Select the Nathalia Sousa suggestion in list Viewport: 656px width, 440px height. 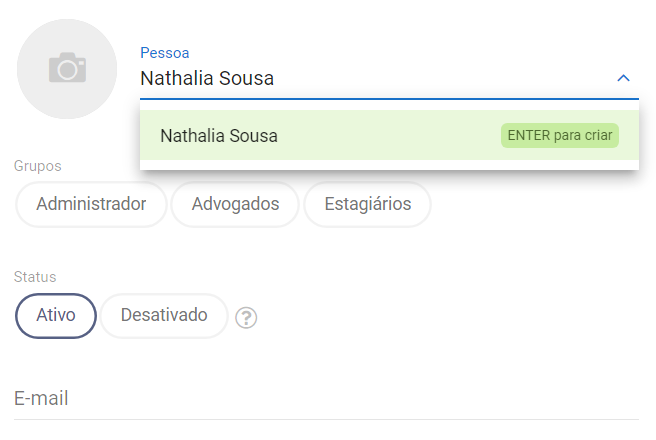[219, 135]
